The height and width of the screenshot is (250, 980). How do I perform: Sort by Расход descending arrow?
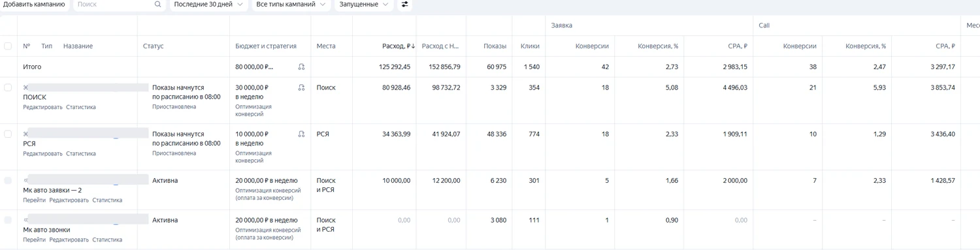414,46
